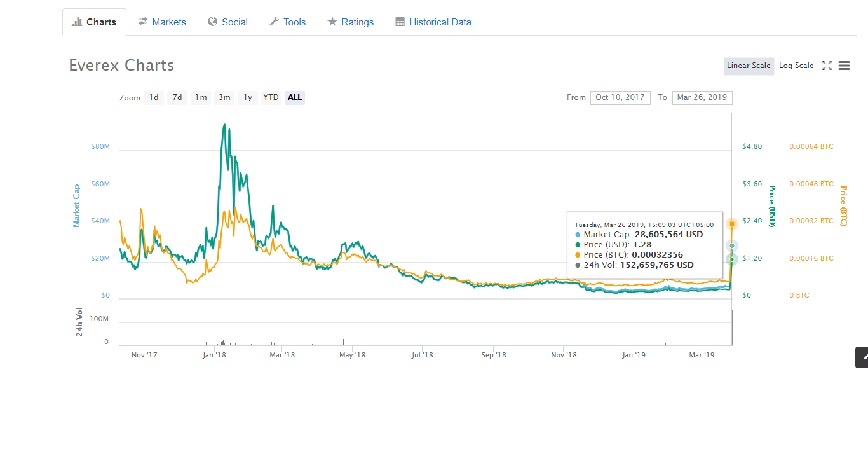Open the Charts tab

[94, 22]
